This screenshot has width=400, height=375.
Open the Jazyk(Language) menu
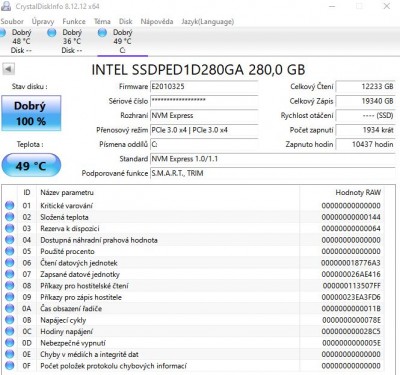pos(207,22)
